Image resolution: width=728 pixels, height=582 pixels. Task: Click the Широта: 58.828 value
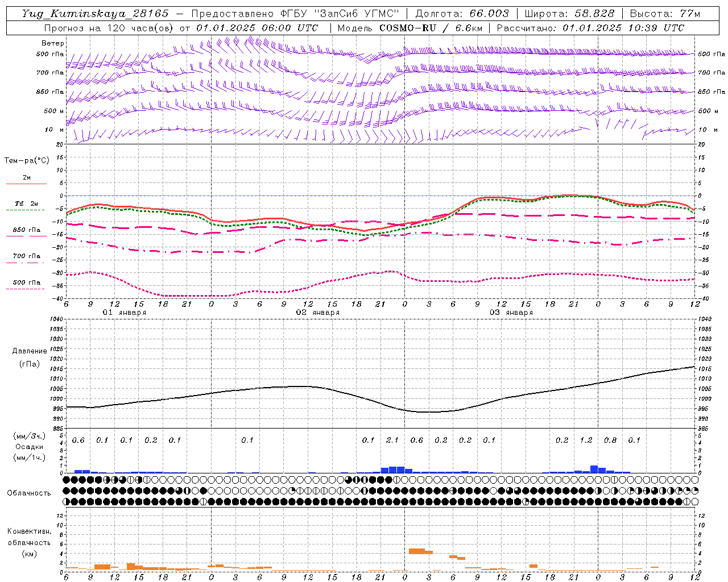point(569,14)
